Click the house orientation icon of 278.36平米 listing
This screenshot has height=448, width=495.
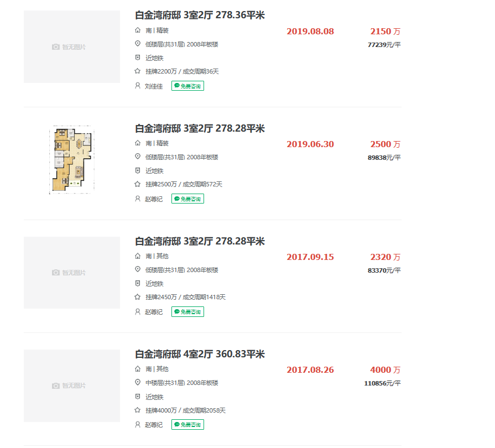click(138, 30)
